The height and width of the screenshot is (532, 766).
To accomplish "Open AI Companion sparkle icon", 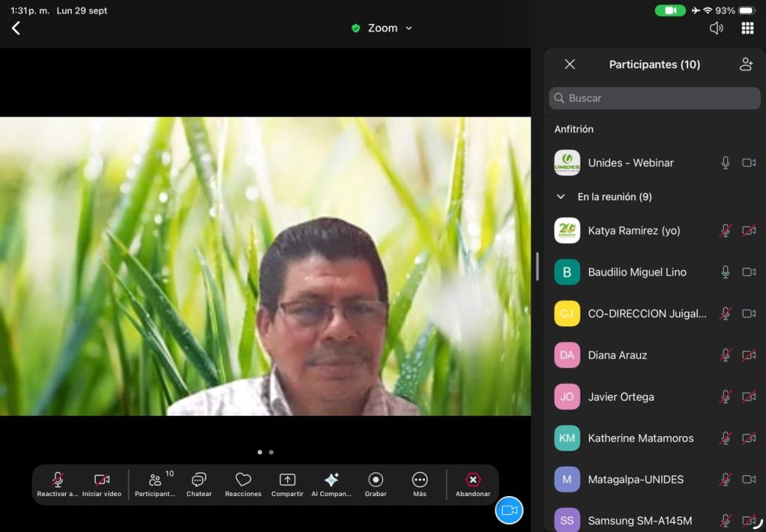I will coord(331,480).
